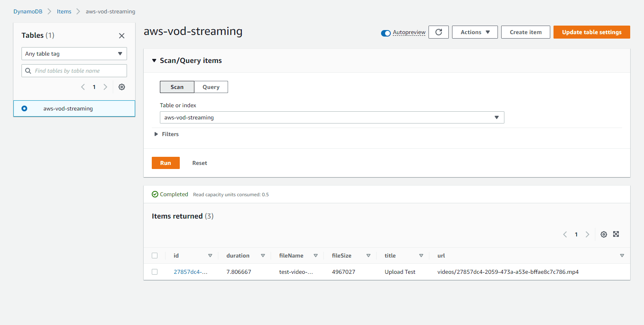Switch to the Scan tab
Viewport: 644px width, 325px height.
coord(177,87)
